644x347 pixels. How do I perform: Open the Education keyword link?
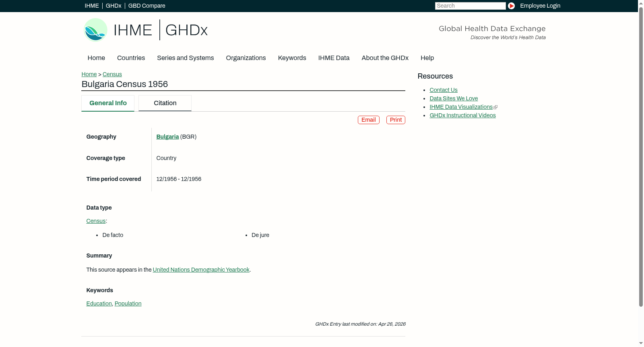[x=99, y=304]
